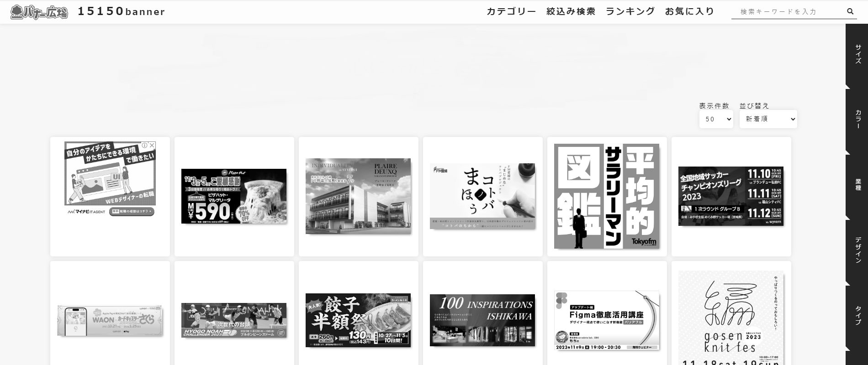Image resolution: width=868 pixels, height=365 pixels.
Task: Expand the 表示件数 dropdown showing 50
Action: 716,119
